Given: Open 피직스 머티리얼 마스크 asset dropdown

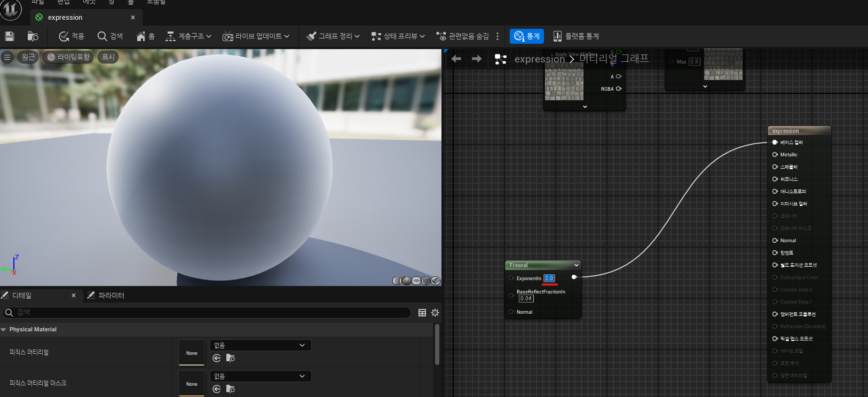Looking at the screenshot, I should [x=261, y=376].
